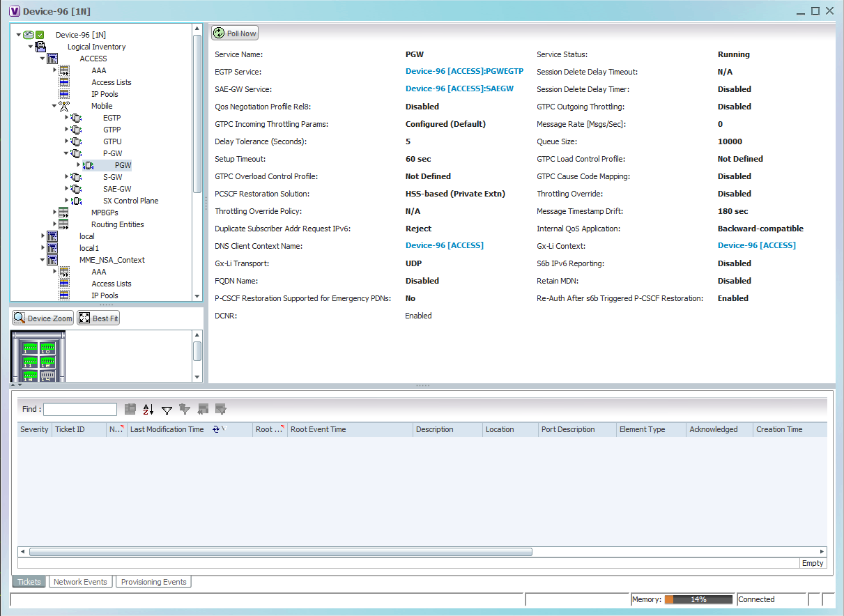
Task: Click the A-Z sort table icon
Action: tap(148, 410)
